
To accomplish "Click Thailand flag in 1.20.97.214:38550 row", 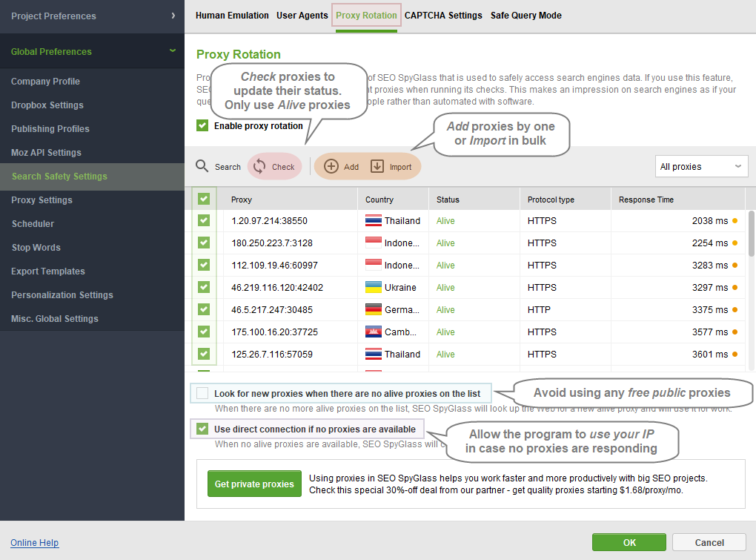I will (373, 220).
